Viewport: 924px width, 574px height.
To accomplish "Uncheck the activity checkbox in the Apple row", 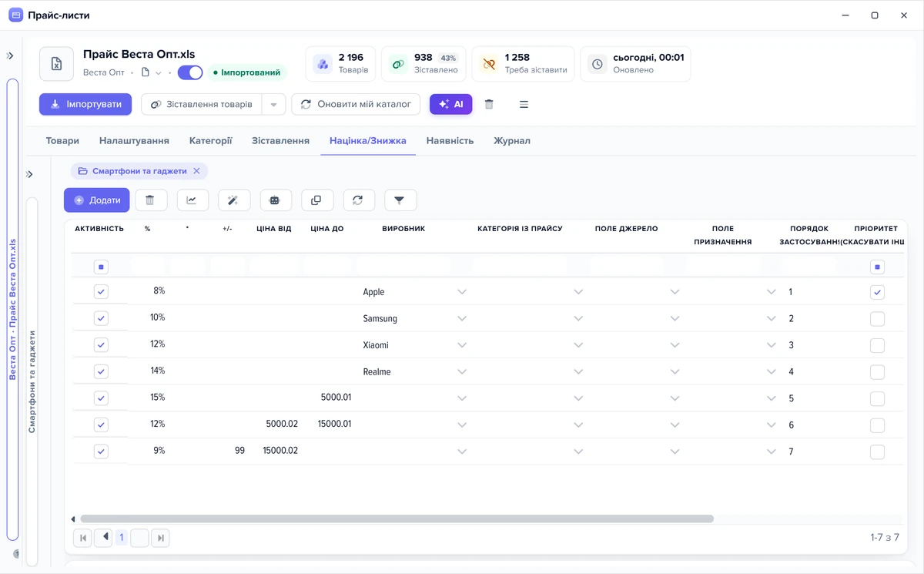I will point(101,292).
